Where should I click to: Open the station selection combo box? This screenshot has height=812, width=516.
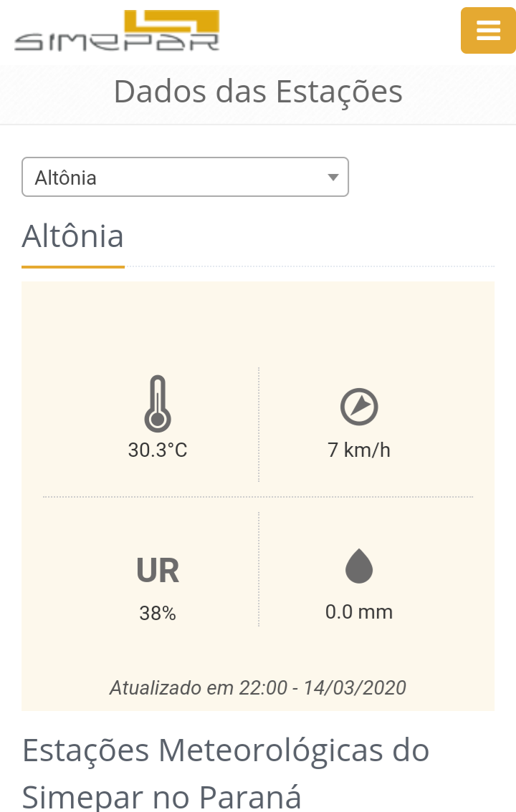pyautogui.click(x=185, y=177)
